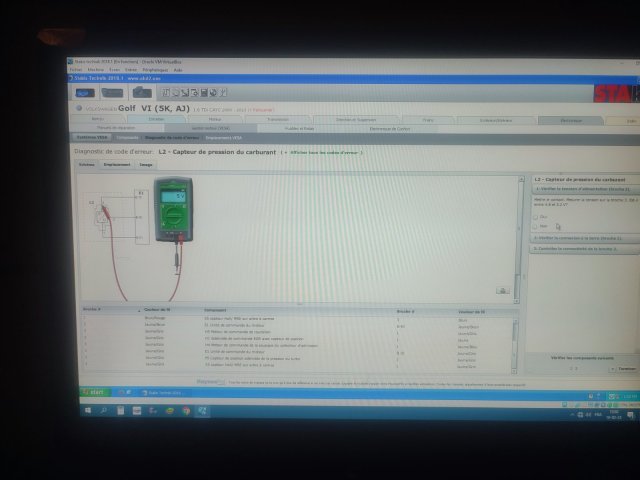Click the search icon on host taskbar
The image size is (640, 480).
point(104,411)
